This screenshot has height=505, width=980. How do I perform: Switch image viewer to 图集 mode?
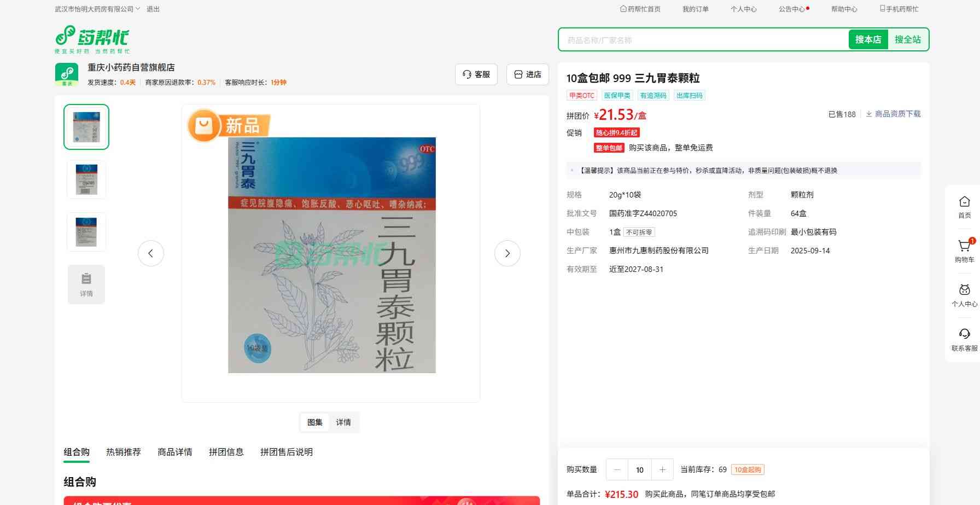click(315, 422)
